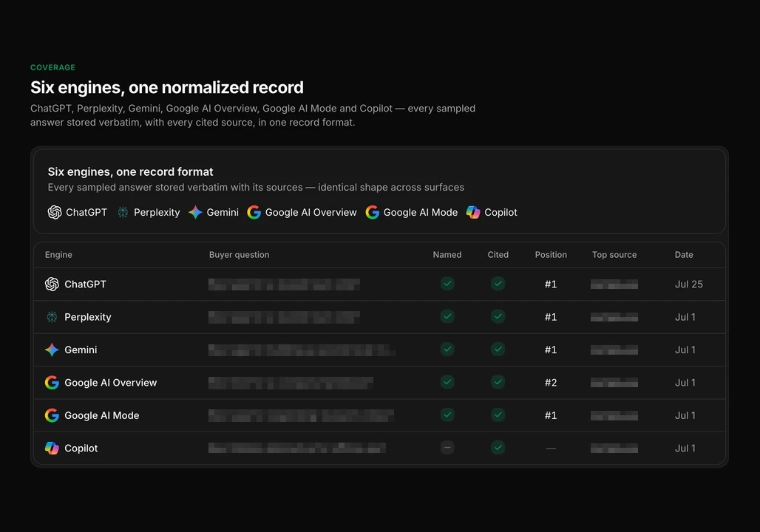Screen dimensions: 760x532
Task: Click the Perplexity label in the legend
Action: click(157, 213)
